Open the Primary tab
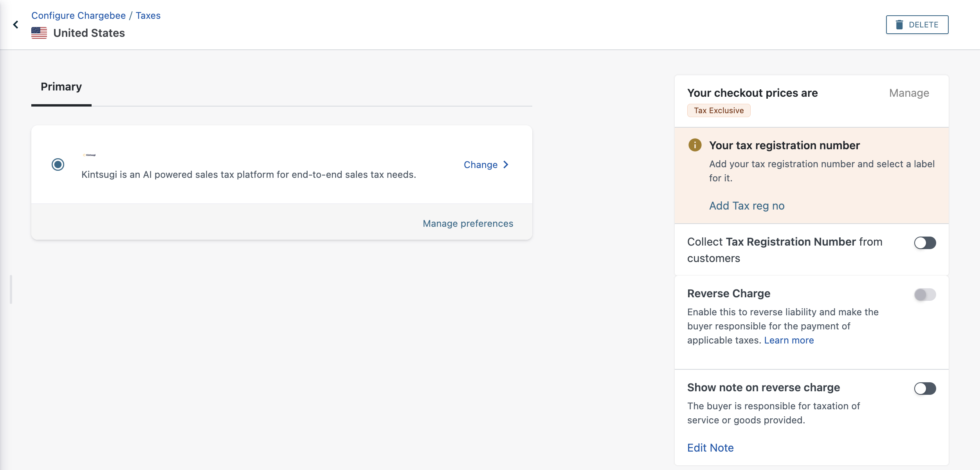The image size is (980, 470). [61, 87]
